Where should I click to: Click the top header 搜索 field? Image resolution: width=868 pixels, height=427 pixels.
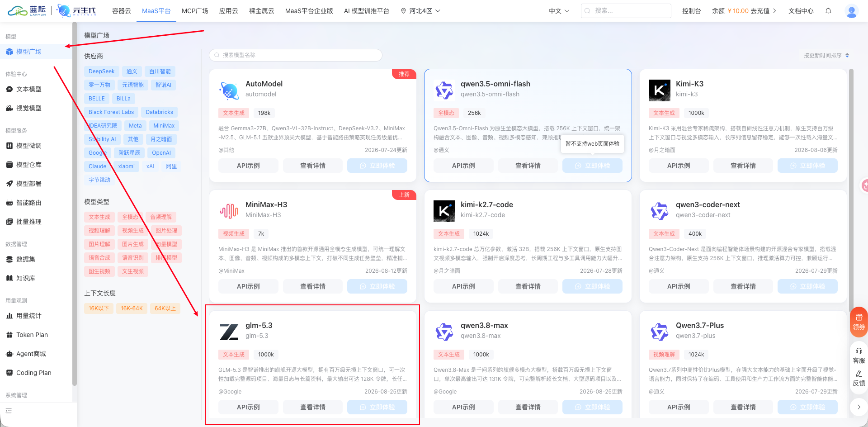pyautogui.click(x=626, y=11)
